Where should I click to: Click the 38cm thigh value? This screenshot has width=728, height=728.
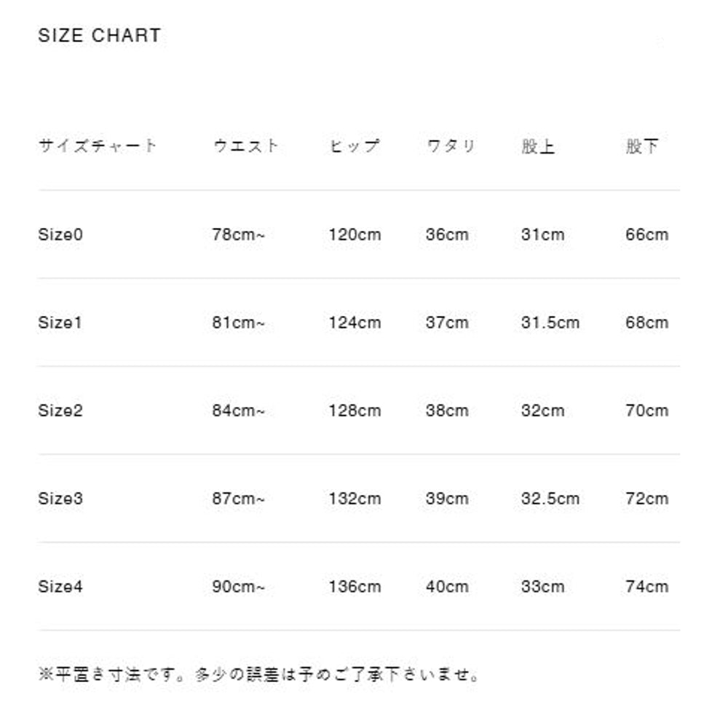click(447, 411)
